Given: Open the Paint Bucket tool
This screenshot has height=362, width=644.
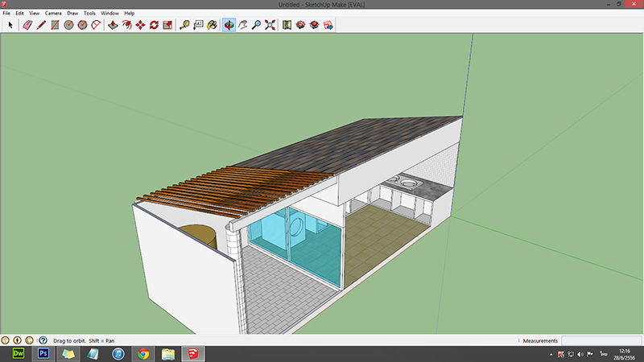Looking at the screenshot, I should 212,25.
